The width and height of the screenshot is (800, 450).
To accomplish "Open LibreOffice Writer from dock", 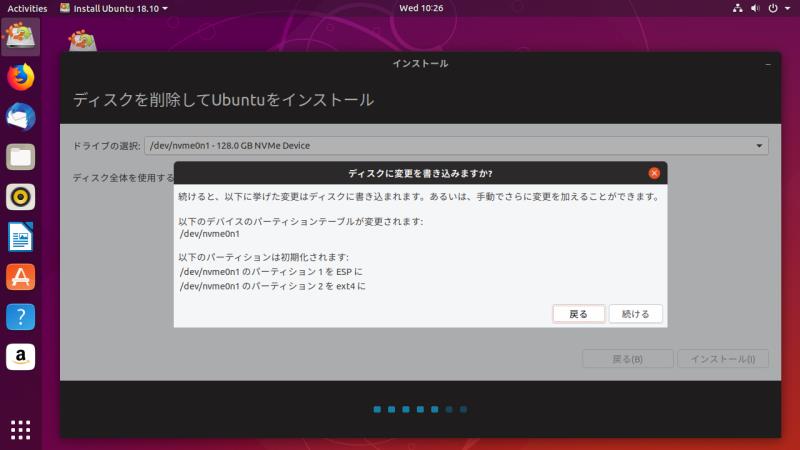I will click(x=20, y=237).
